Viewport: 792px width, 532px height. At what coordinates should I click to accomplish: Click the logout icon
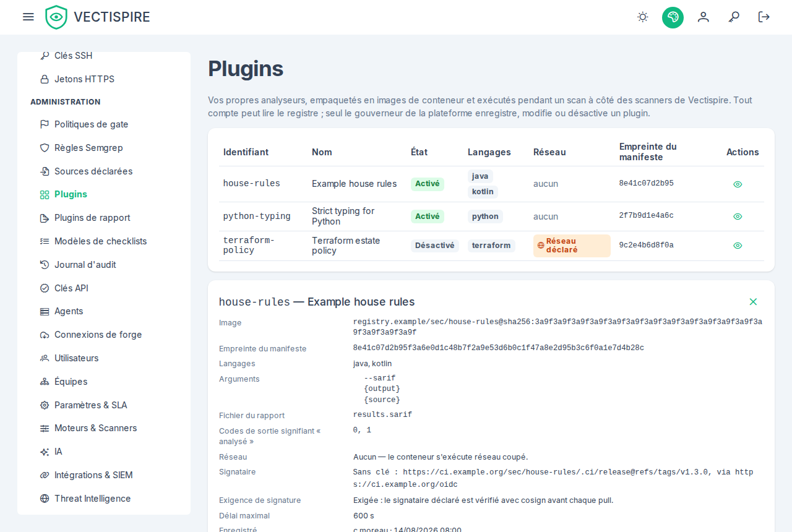[764, 17]
